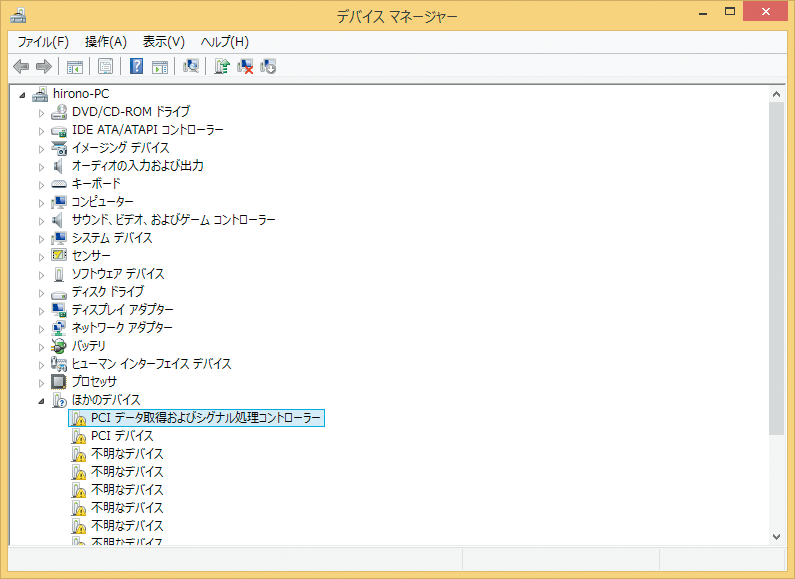Expand the サウンド、ビデオ、およびゲーム コントローラー node
The width and height of the screenshot is (795, 579).
coord(42,221)
